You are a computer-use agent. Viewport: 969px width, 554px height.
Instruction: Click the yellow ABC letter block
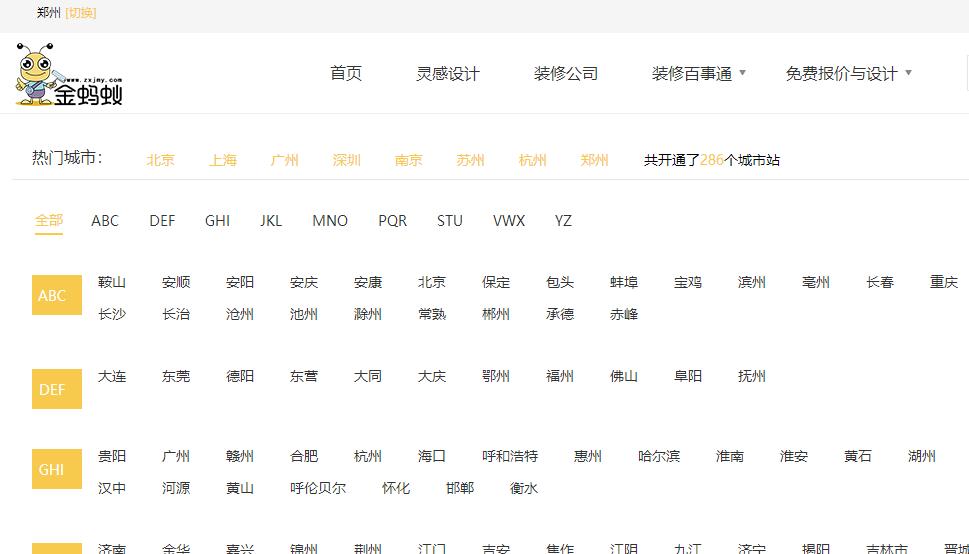(x=56, y=295)
